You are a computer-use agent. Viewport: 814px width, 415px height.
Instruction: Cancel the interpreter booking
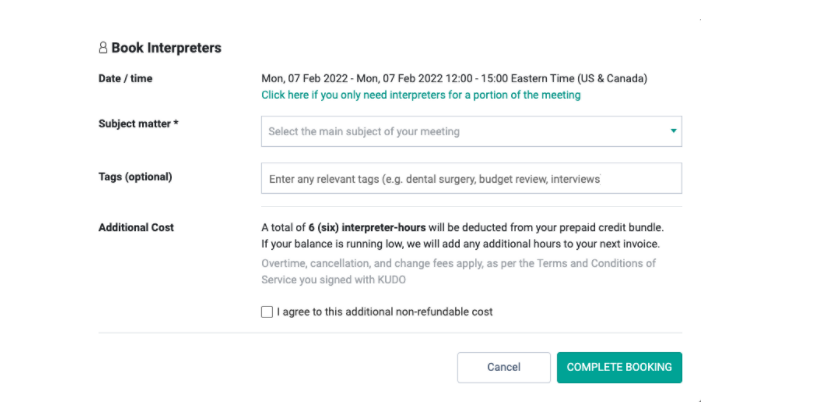(x=504, y=367)
